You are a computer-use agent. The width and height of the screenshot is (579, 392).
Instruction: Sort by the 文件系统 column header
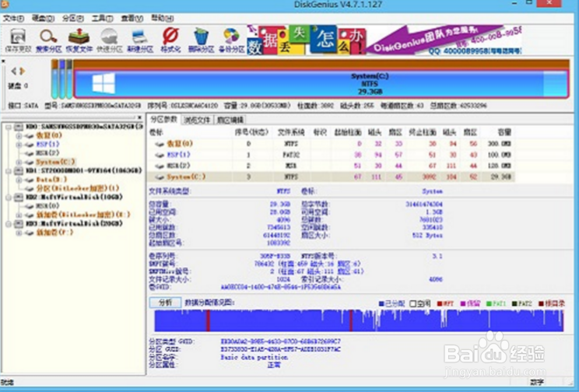click(291, 132)
